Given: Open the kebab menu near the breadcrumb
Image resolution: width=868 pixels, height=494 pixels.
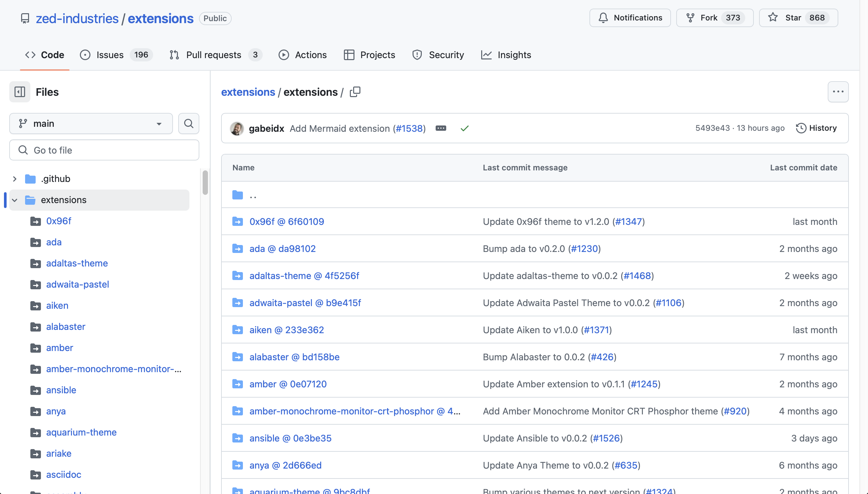Looking at the screenshot, I should (838, 91).
